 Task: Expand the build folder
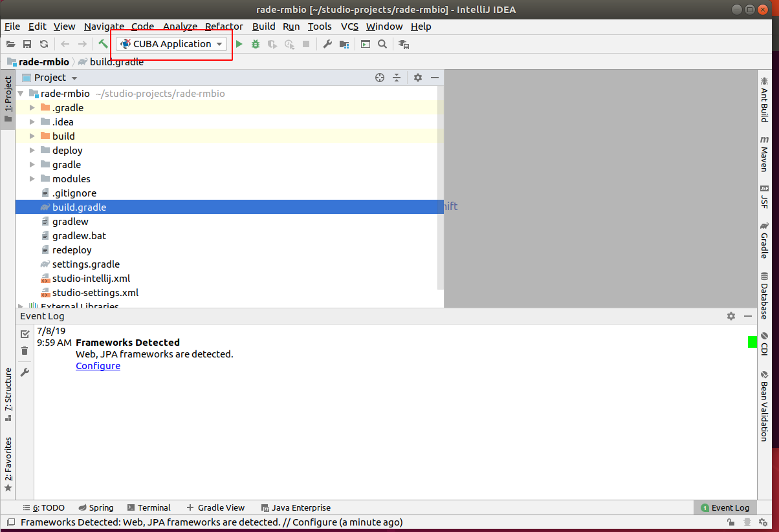click(x=32, y=136)
